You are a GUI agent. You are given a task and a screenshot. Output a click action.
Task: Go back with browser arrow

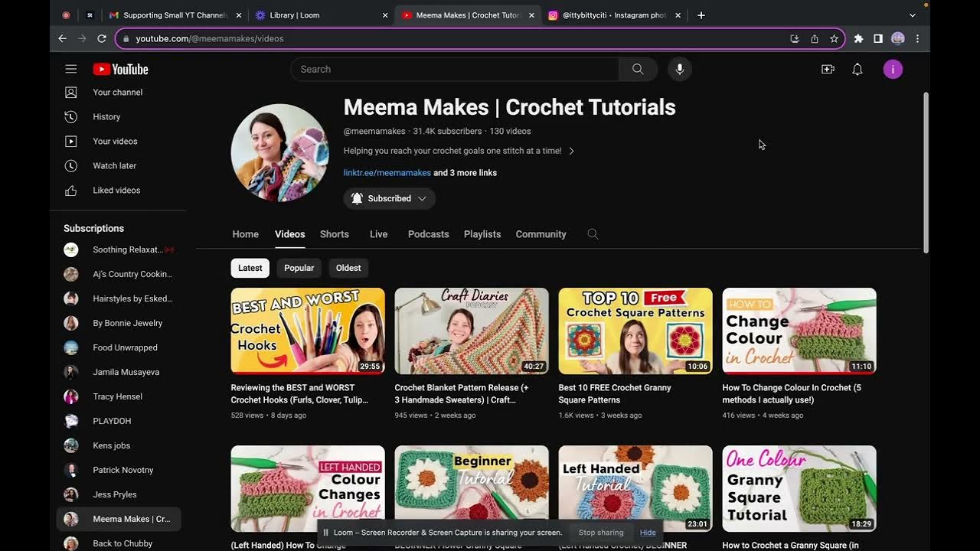[x=62, y=38]
